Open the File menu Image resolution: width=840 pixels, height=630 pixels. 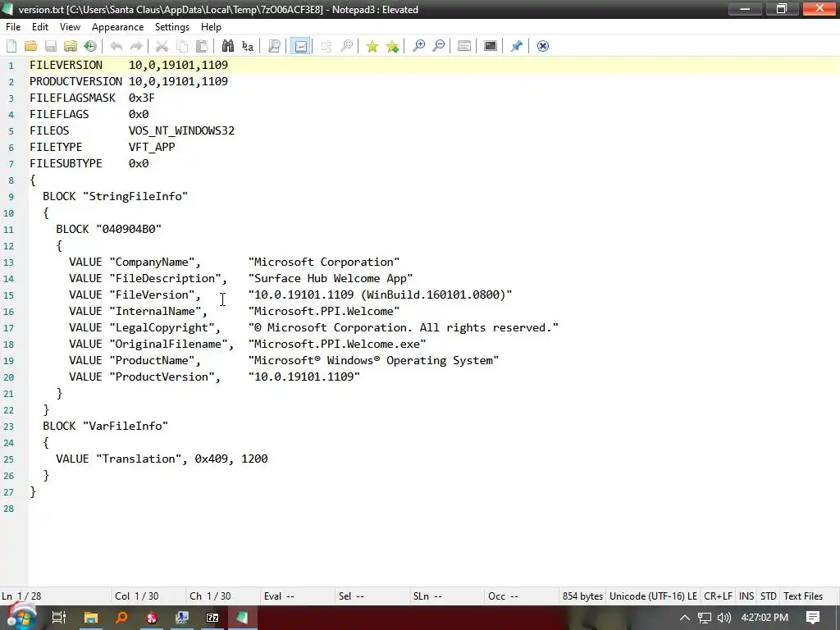(13, 27)
